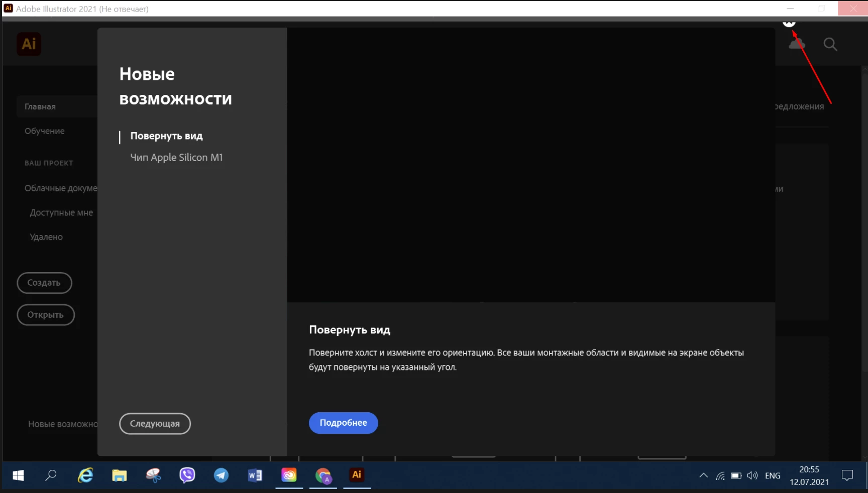The image size is (868, 493).
Task: Open Adobe Creative Cloud from the taskbar
Action: click(x=289, y=475)
